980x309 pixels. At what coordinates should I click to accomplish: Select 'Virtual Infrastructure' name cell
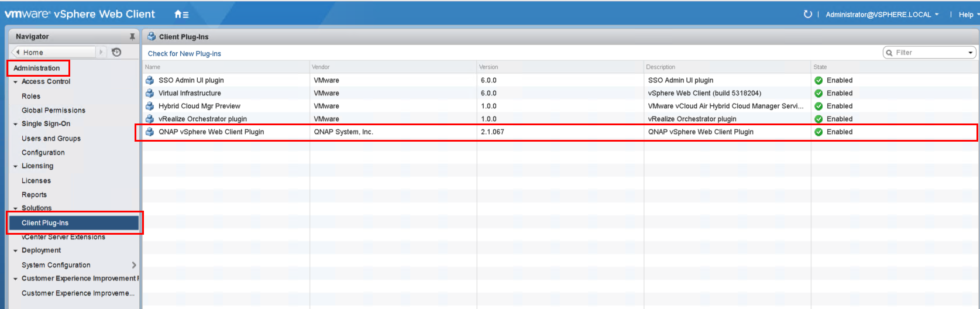[190, 93]
